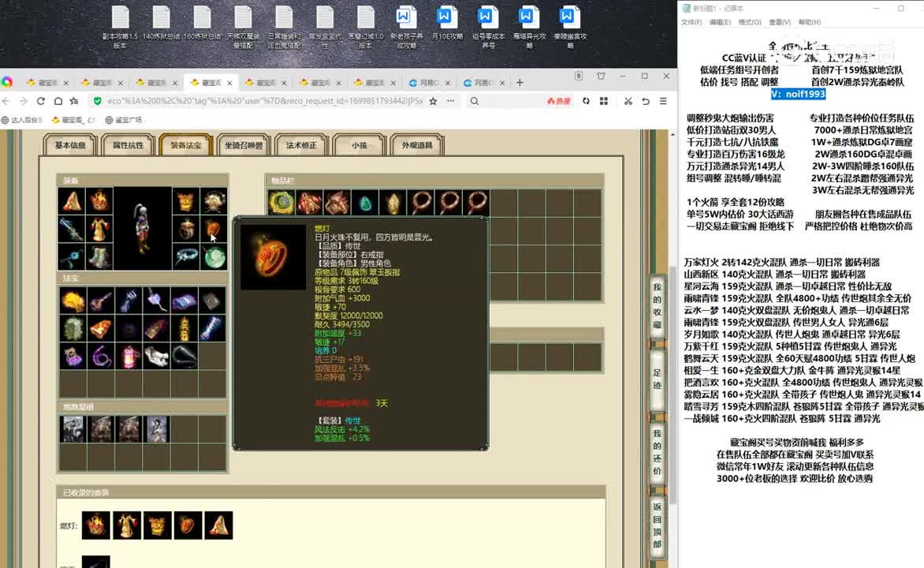Click the desktop file 副本攻略1.5版本
The image size is (924, 568).
point(120,27)
